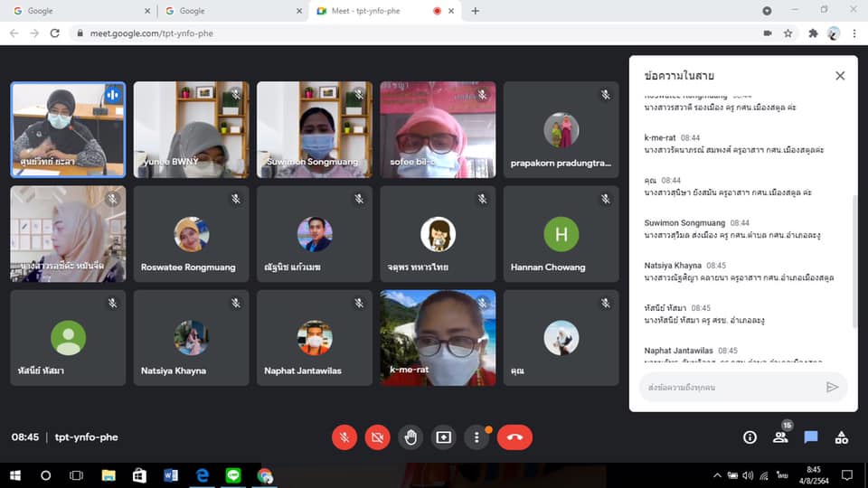This screenshot has width=868, height=488.
Task: Show the participants list icon
Action: coord(780,437)
